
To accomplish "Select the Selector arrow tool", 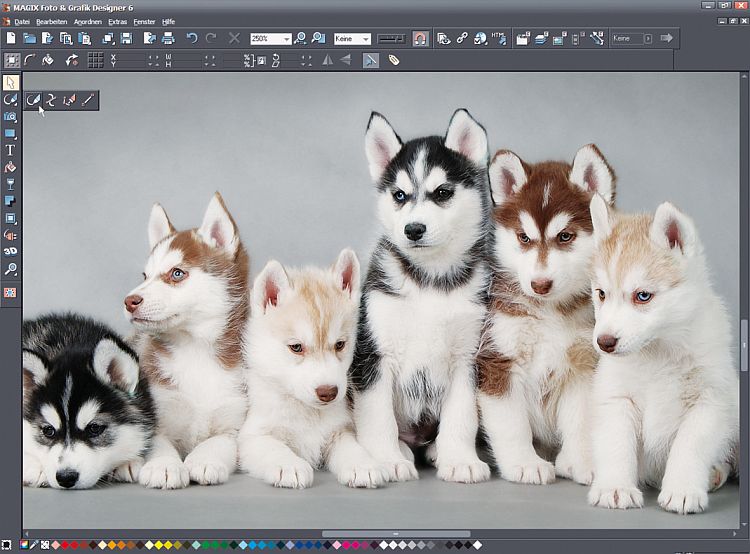I will click(x=11, y=83).
